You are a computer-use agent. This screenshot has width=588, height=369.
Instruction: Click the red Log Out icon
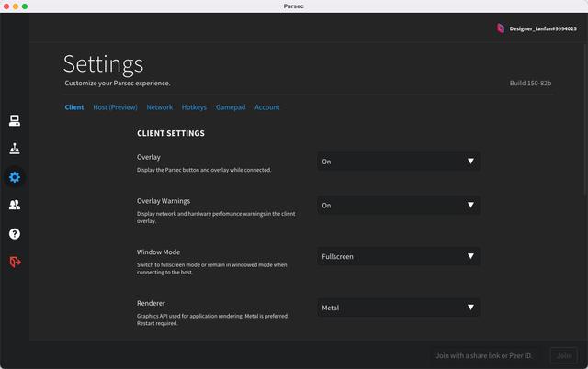(15, 263)
